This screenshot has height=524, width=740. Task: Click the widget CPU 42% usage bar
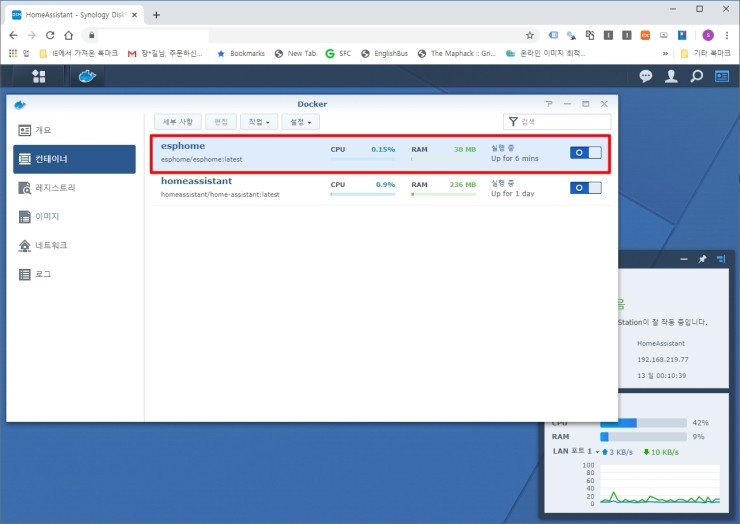point(643,423)
